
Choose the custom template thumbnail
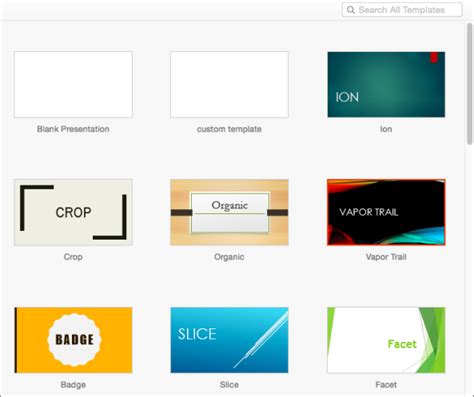(229, 84)
